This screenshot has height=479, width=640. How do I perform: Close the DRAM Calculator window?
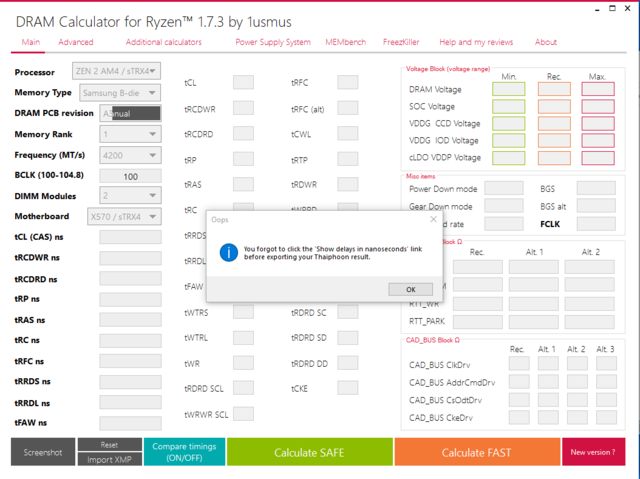628,8
